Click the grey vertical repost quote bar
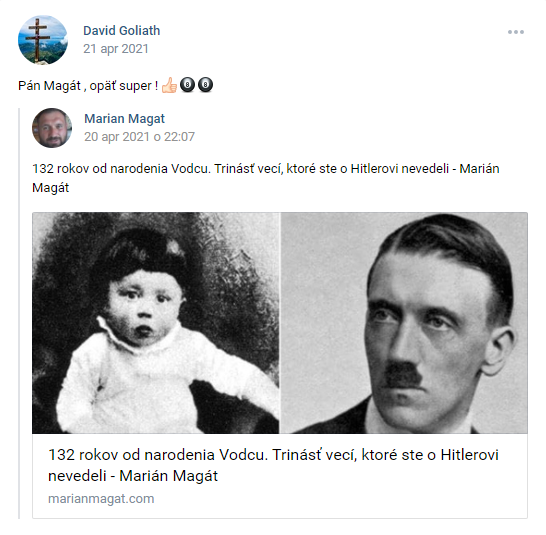The height and width of the screenshot is (535, 546). click(19, 313)
